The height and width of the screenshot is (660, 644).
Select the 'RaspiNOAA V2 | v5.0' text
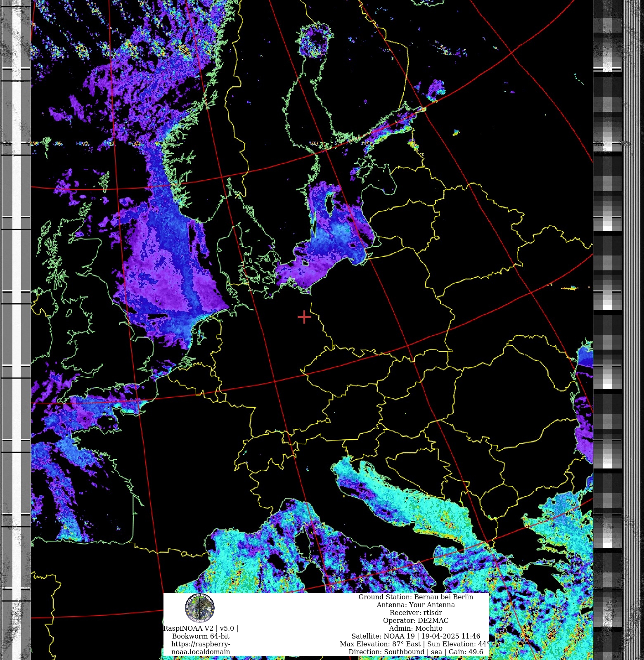pos(201,628)
